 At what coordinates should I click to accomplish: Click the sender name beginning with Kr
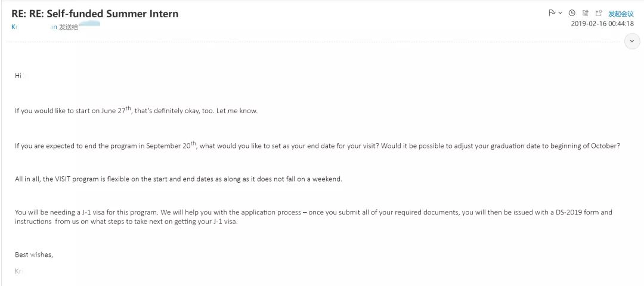click(x=33, y=27)
